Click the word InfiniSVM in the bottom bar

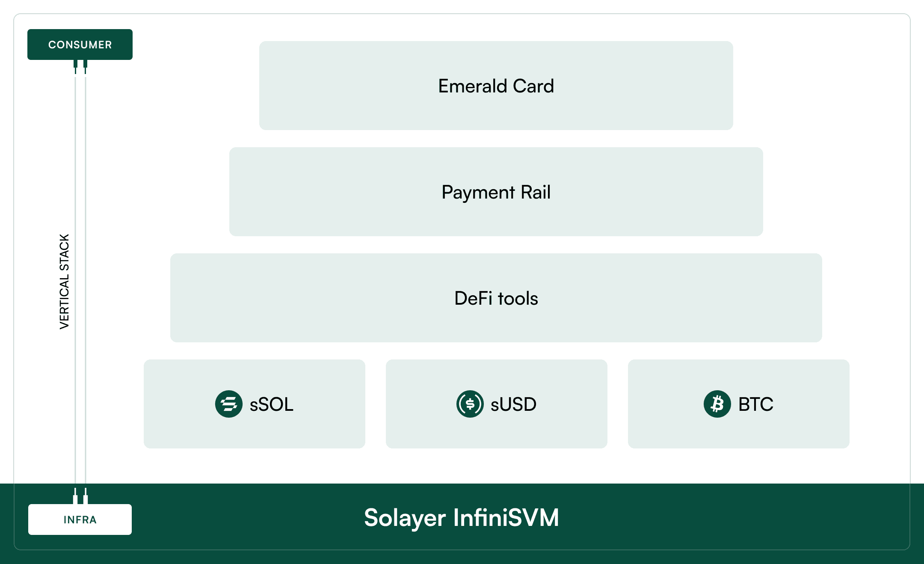pyautogui.click(x=506, y=518)
